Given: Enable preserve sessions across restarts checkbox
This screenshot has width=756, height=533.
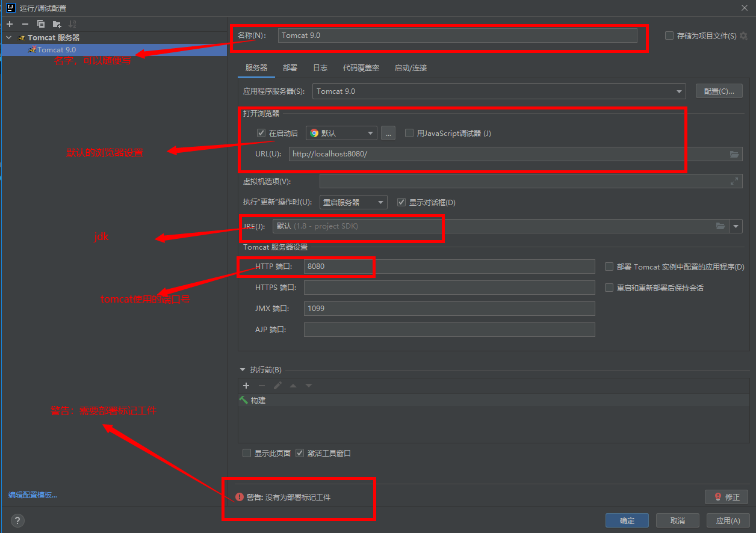Looking at the screenshot, I should pyautogui.click(x=609, y=288).
